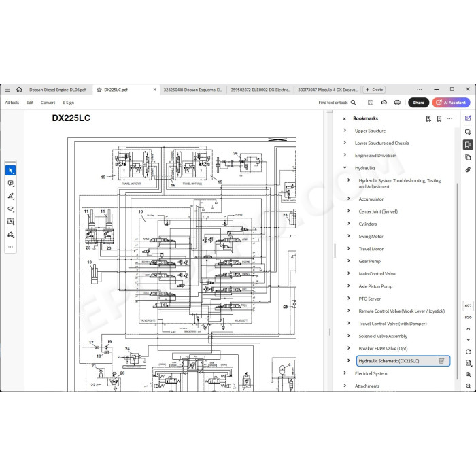Viewport: 476px width, 476px height.
Task: Star the DX225LC.pdf document
Action: tap(99, 90)
